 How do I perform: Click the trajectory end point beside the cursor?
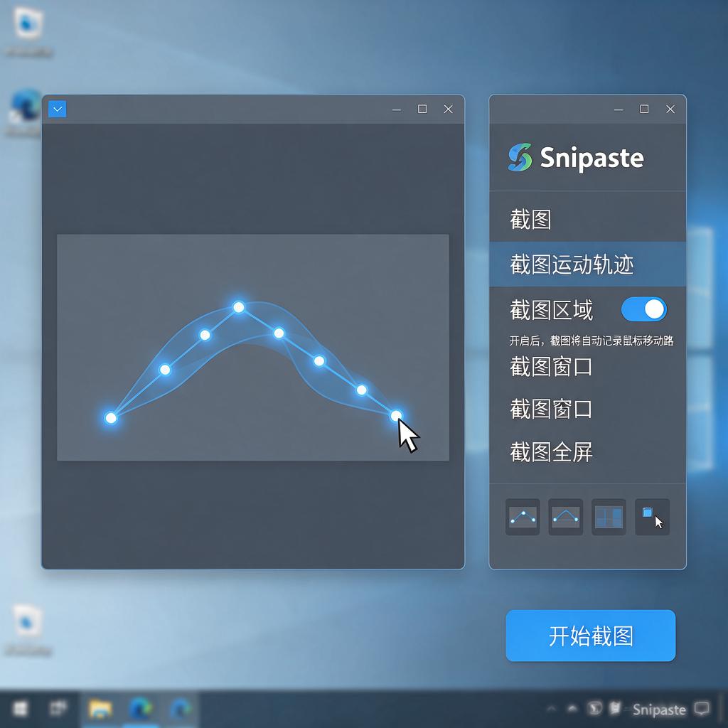click(x=395, y=415)
